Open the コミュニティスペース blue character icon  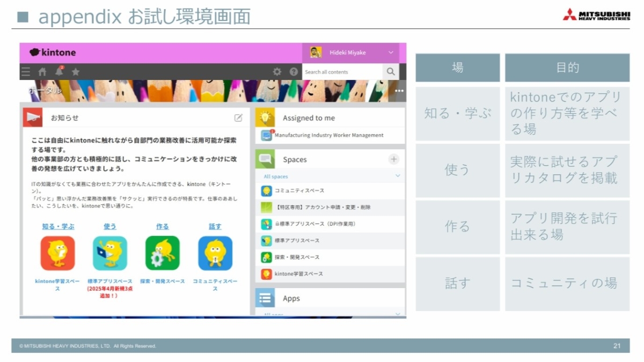[215, 253]
